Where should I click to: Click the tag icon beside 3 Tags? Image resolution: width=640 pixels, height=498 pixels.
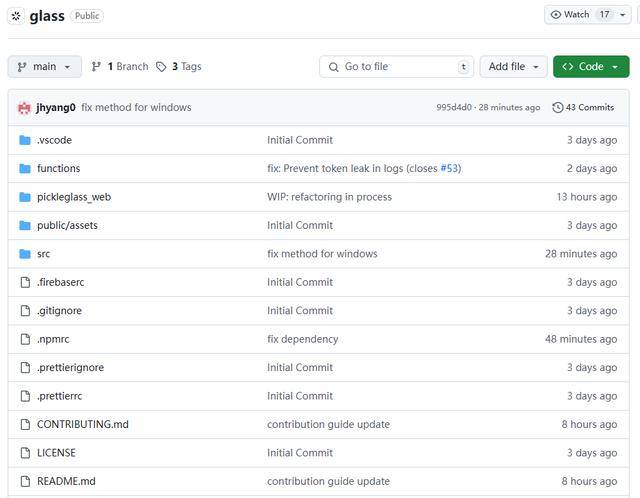(160, 67)
